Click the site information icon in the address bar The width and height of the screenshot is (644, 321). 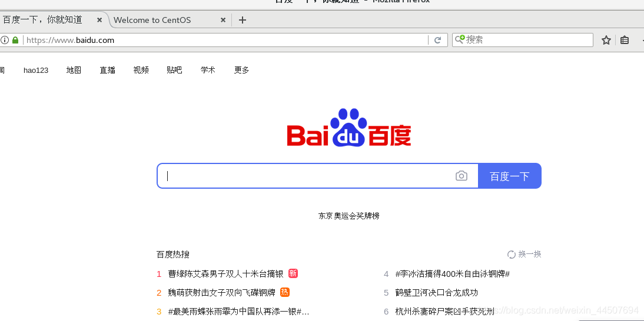(5, 40)
